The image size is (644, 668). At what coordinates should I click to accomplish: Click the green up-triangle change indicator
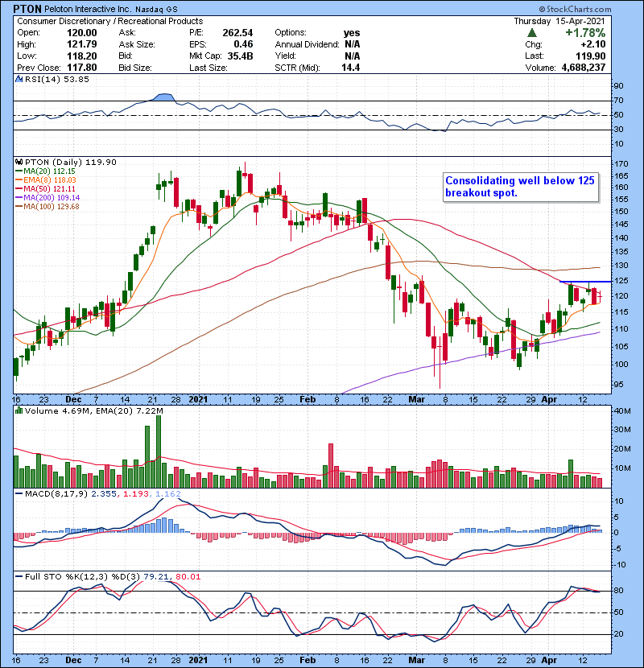tap(531, 33)
